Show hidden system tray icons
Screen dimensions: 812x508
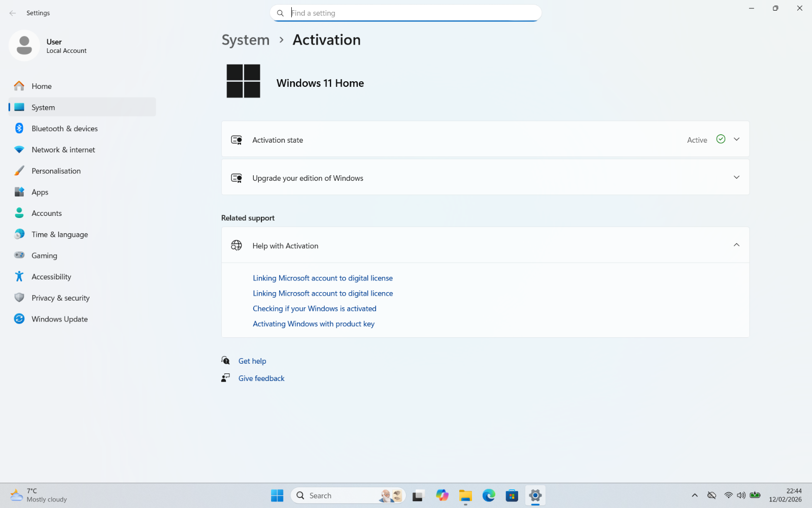tap(695, 495)
